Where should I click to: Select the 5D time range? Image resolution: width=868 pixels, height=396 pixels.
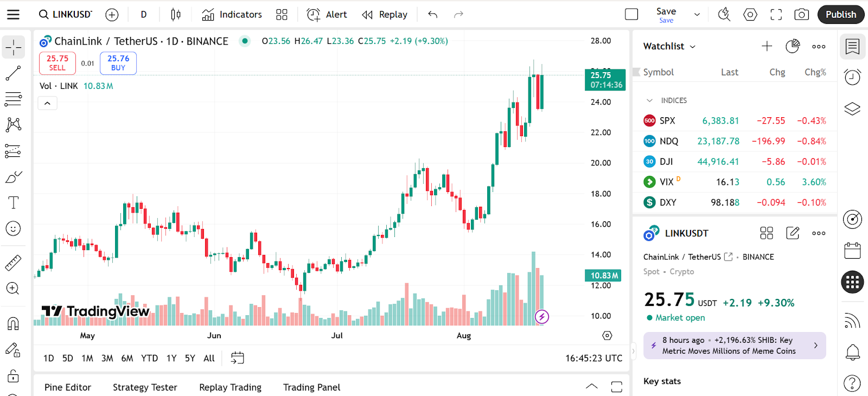coord(68,358)
